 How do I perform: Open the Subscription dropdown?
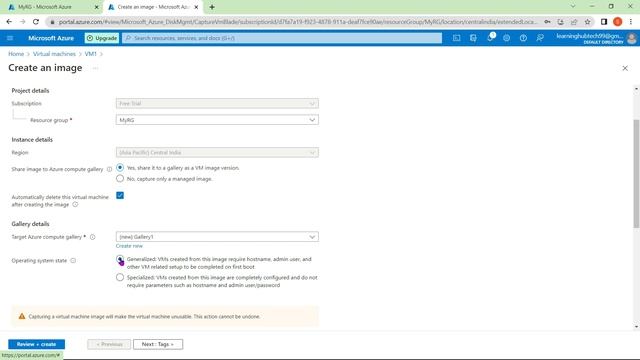coord(217,103)
